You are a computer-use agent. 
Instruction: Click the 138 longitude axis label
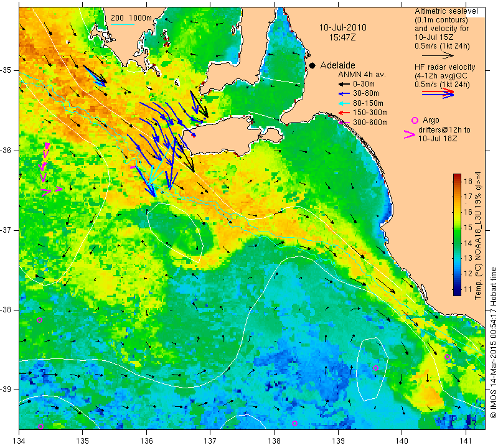[275, 441]
